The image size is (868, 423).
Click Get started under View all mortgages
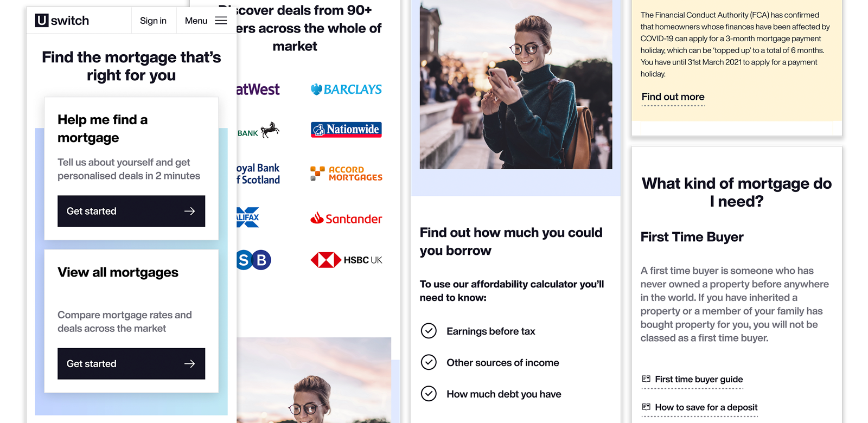click(x=131, y=363)
